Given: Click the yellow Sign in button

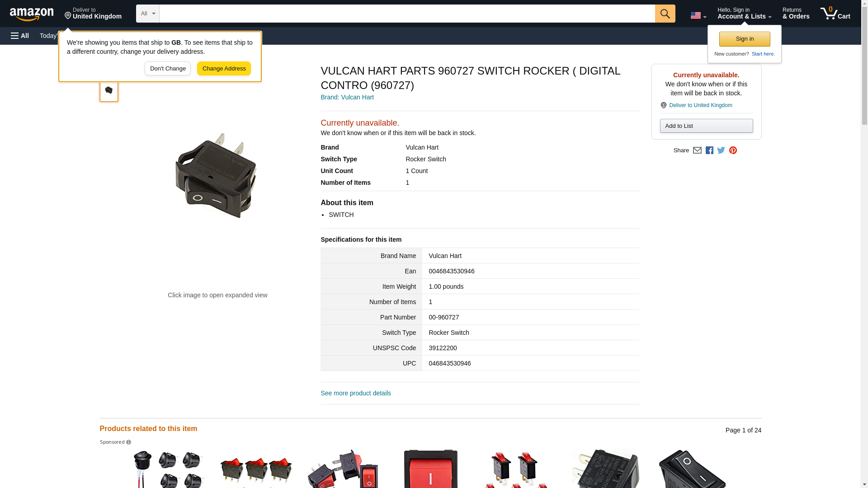Looking at the screenshot, I should click(x=745, y=39).
